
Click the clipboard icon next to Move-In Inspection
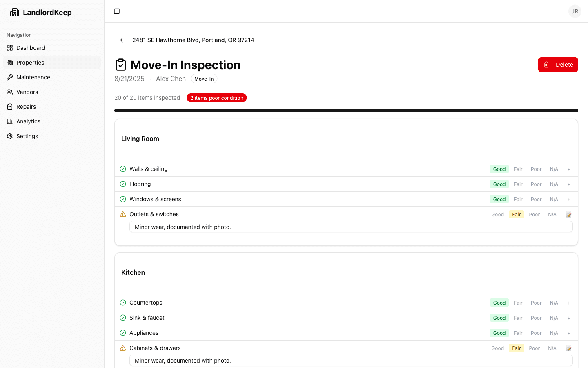click(121, 65)
